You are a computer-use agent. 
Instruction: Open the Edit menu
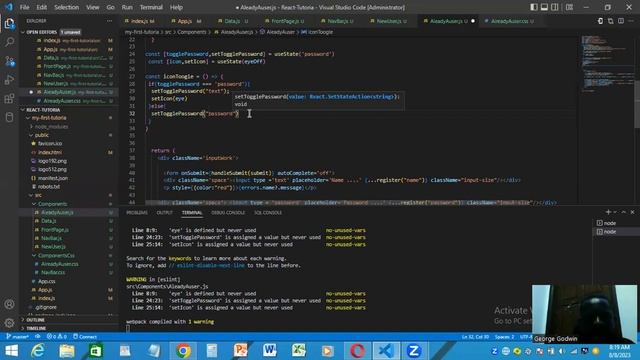pyautogui.click(x=41, y=7)
